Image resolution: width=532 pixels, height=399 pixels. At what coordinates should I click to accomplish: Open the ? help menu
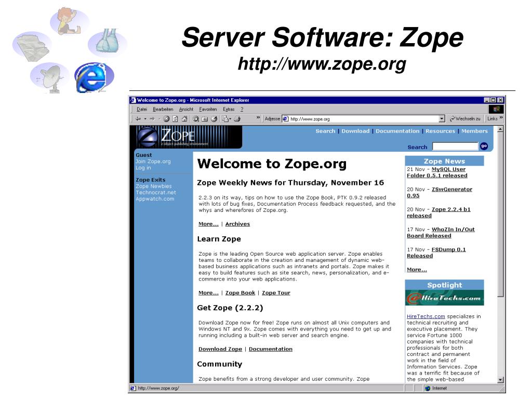click(242, 109)
